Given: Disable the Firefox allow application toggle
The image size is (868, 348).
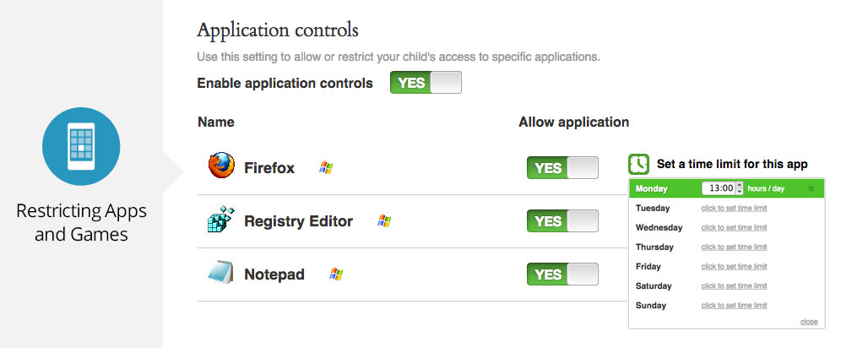Looking at the screenshot, I should (562, 168).
